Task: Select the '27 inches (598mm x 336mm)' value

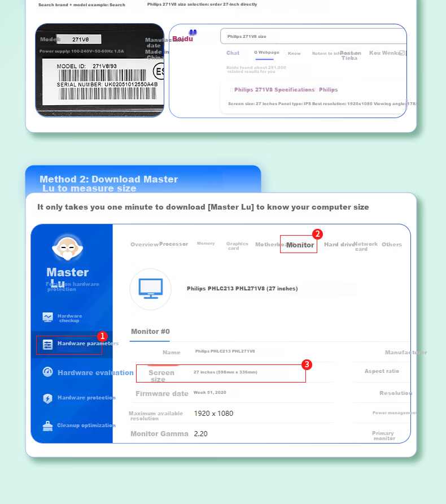Action: point(225,372)
